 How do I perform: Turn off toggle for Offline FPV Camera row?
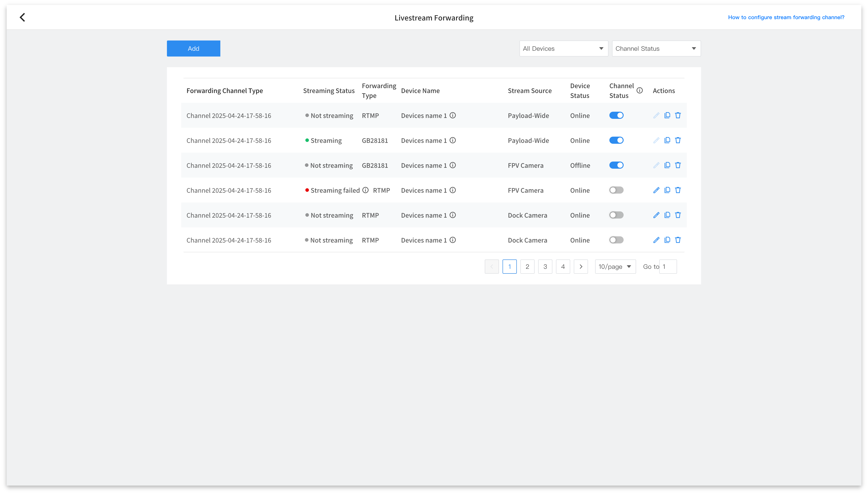click(616, 165)
